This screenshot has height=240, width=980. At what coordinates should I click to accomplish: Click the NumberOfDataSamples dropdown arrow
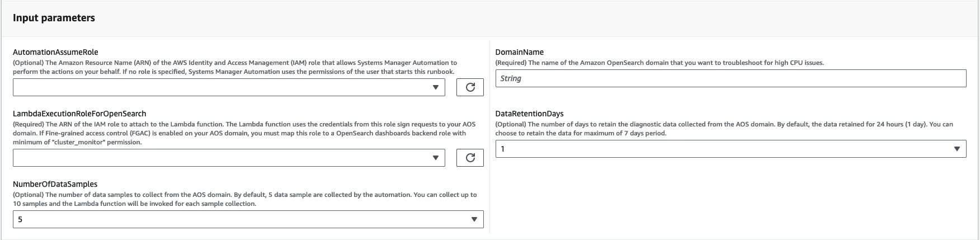[474, 219]
